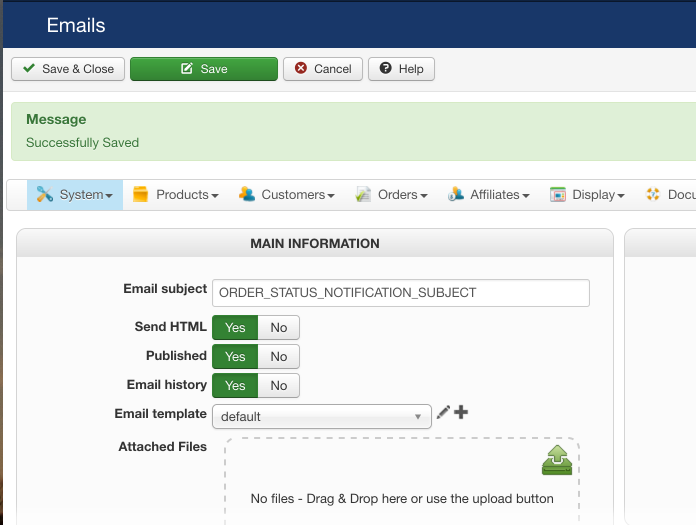Click the edit icon on the Save button

187,68
